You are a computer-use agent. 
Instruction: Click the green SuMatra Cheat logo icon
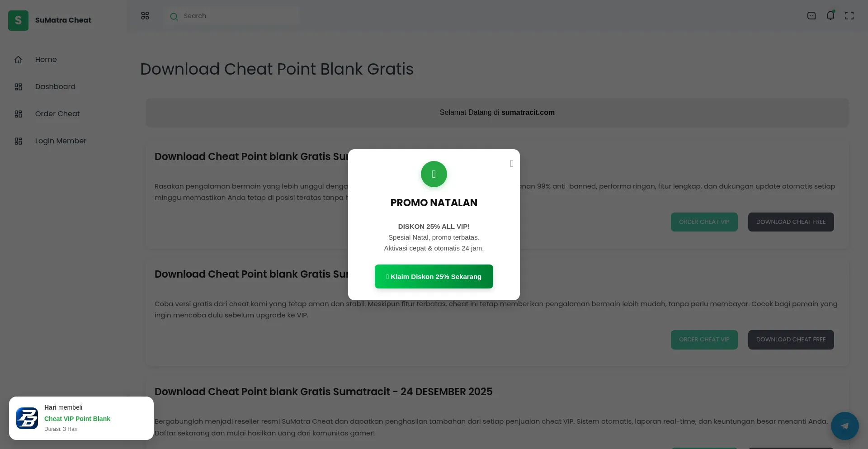(18, 20)
